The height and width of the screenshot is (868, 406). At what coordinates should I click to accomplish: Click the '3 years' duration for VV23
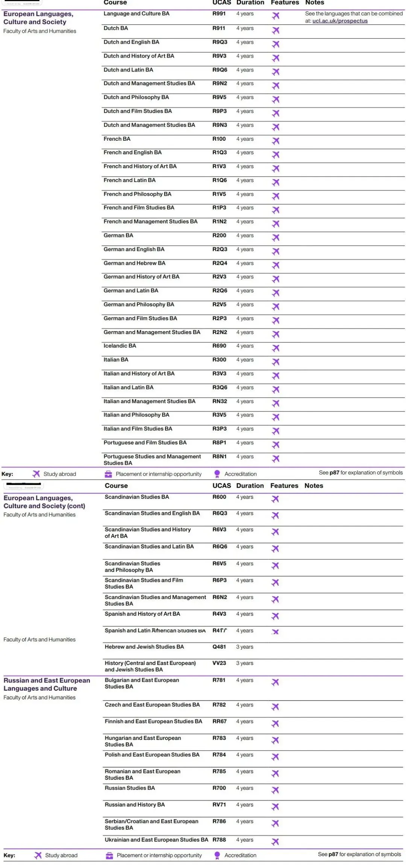coord(245,663)
